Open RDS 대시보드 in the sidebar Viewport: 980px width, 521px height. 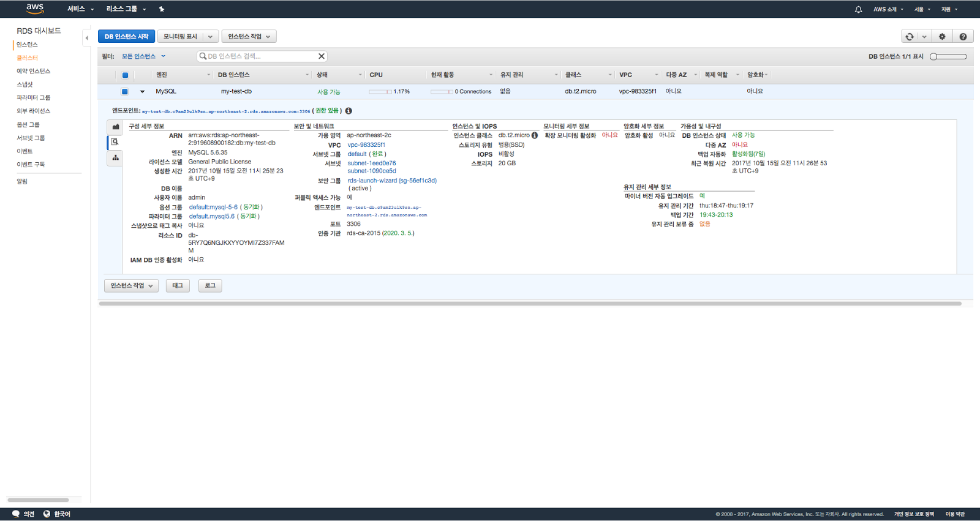[x=39, y=31]
